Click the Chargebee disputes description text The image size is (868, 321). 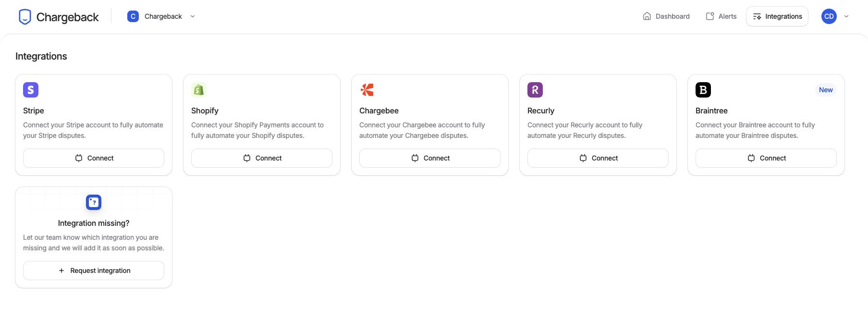(422, 130)
